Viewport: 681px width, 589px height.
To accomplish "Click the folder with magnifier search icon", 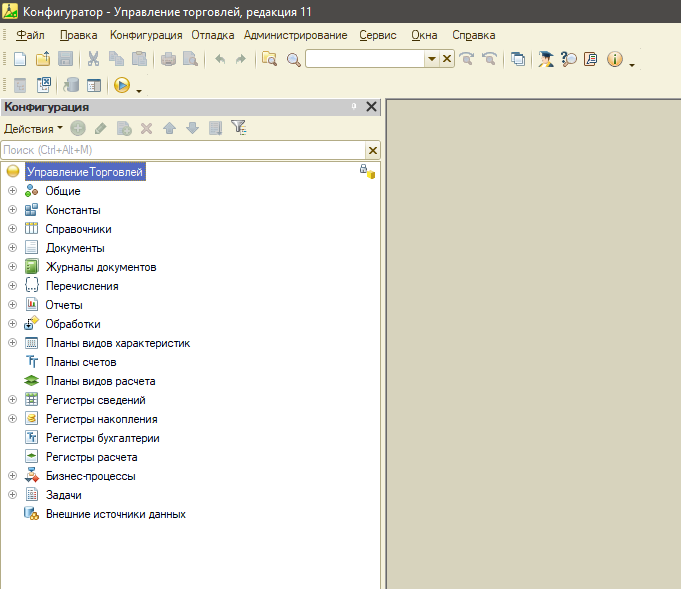I will [269, 59].
